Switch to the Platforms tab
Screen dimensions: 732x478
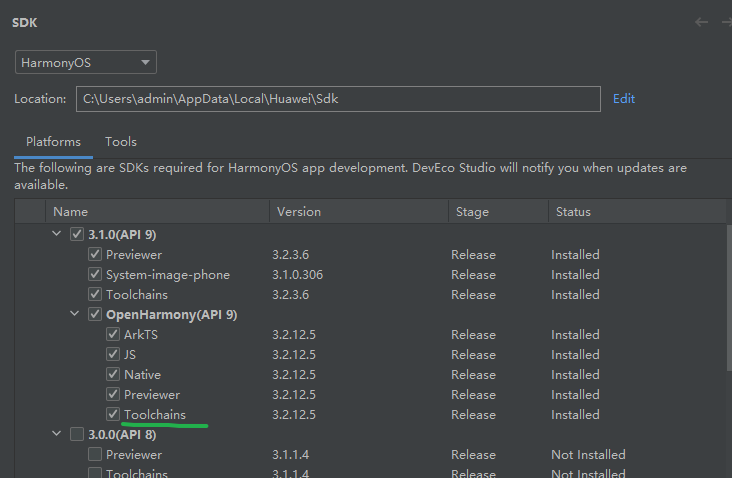pos(53,142)
